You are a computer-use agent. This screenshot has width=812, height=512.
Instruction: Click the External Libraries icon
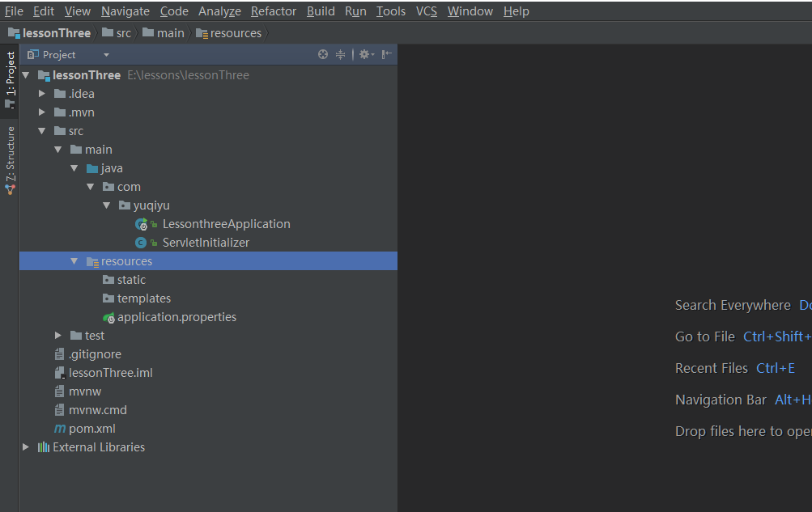pos(44,447)
